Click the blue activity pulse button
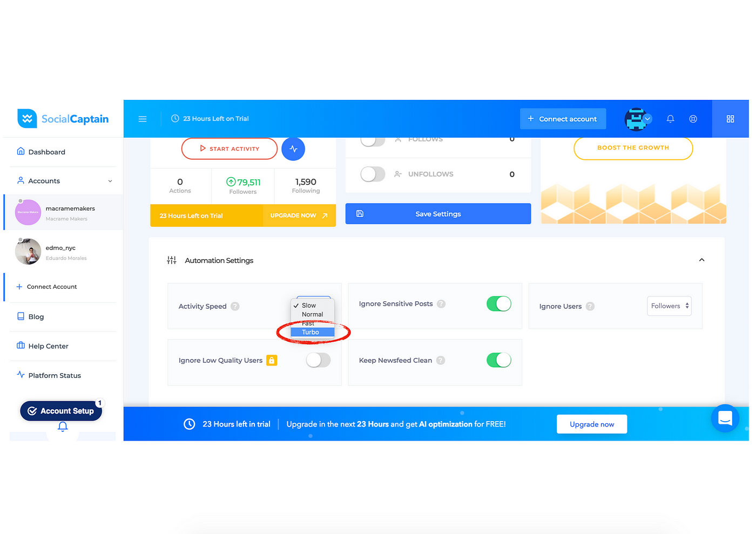The height and width of the screenshot is (534, 756). tap(293, 148)
